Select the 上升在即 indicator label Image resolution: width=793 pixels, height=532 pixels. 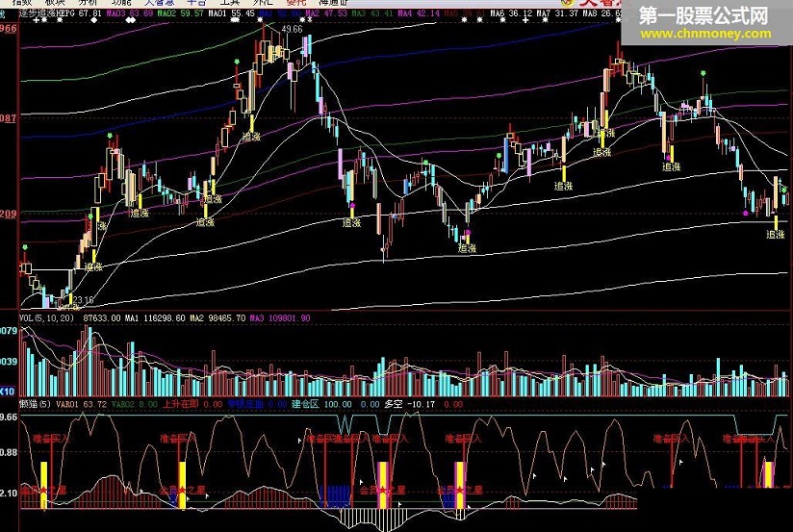tap(180, 404)
